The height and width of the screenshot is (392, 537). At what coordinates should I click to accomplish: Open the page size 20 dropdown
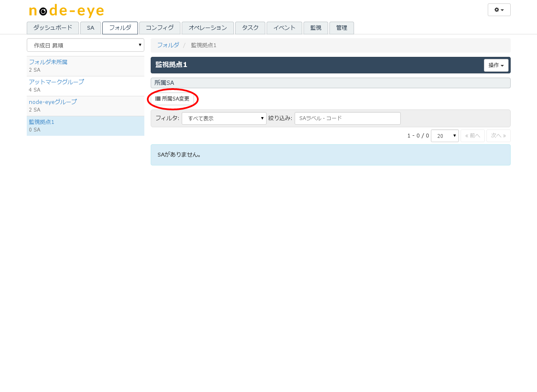pyautogui.click(x=445, y=136)
